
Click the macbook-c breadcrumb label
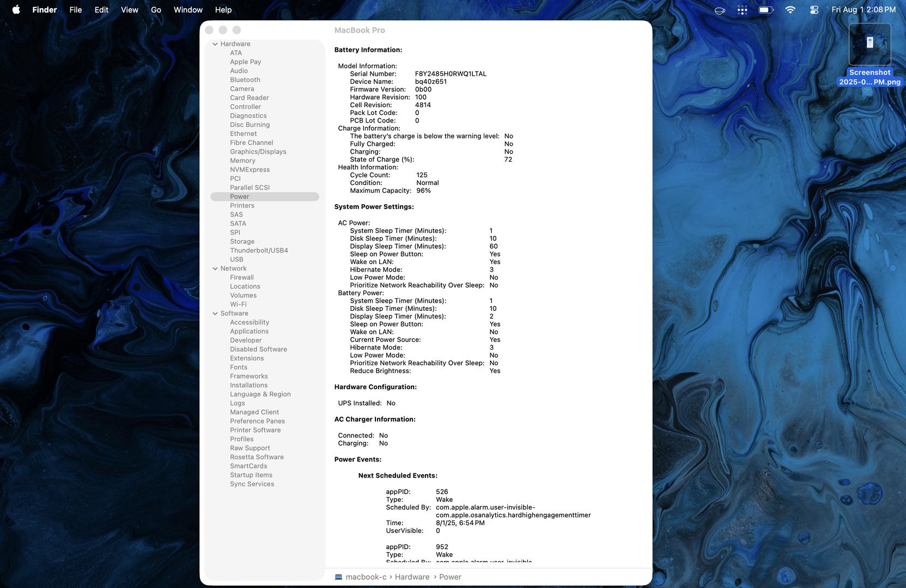click(x=366, y=577)
